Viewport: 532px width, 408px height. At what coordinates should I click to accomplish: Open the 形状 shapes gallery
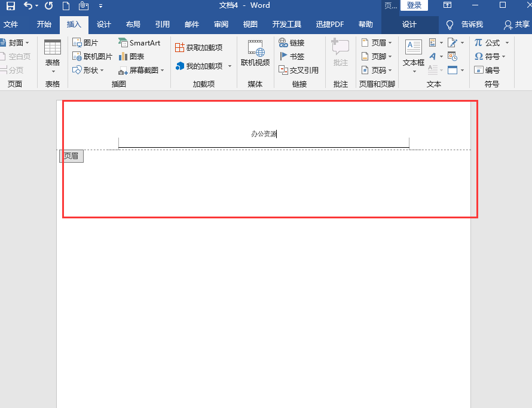click(x=88, y=70)
